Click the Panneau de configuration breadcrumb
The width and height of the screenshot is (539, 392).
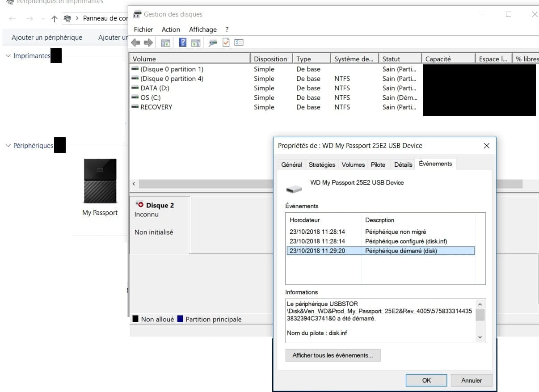click(x=105, y=18)
